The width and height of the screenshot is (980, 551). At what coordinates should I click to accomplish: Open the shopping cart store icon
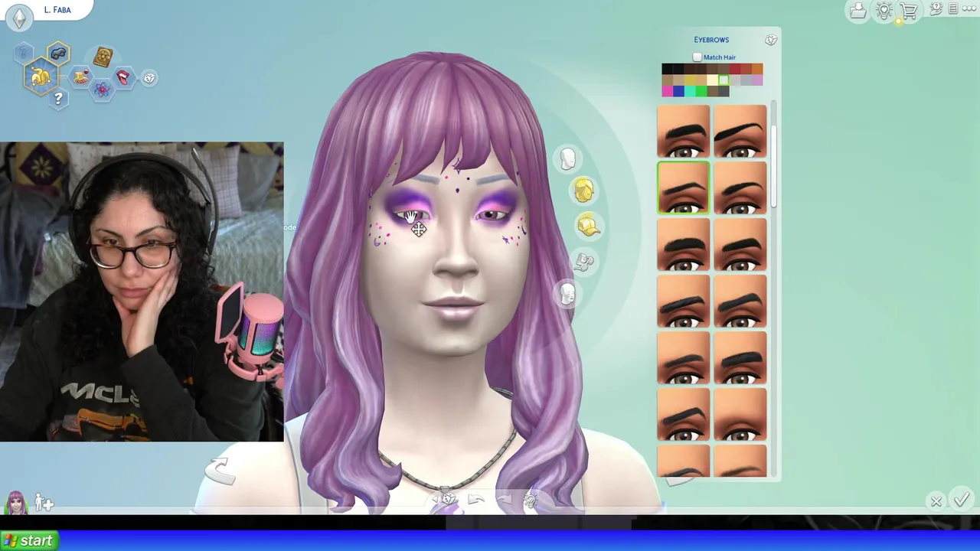[x=910, y=11]
